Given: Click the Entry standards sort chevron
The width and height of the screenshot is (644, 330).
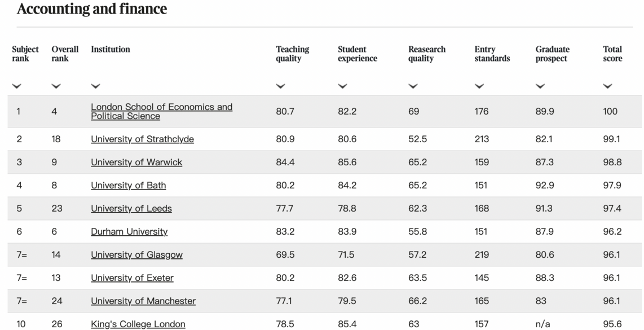Looking at the screenshot, I should click(479, 86).
